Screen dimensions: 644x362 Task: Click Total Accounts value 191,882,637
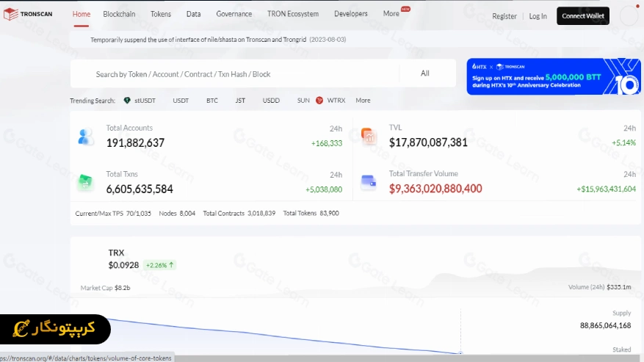pyautogui.click(x=135, y=143)
